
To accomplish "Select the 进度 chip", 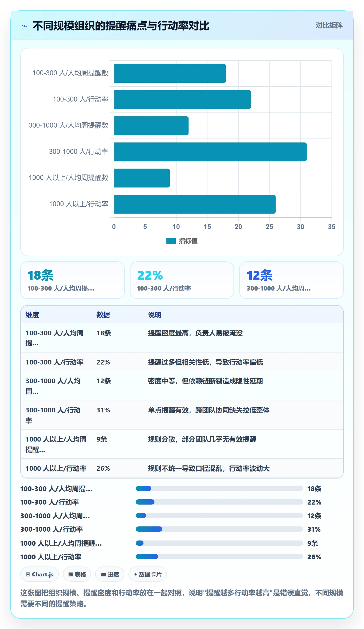I will tap(110, 574).
